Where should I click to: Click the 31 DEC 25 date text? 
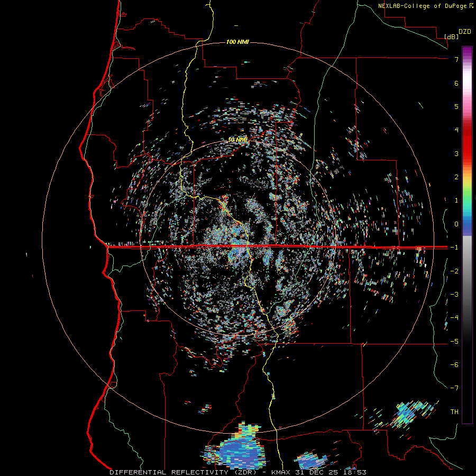315,472
